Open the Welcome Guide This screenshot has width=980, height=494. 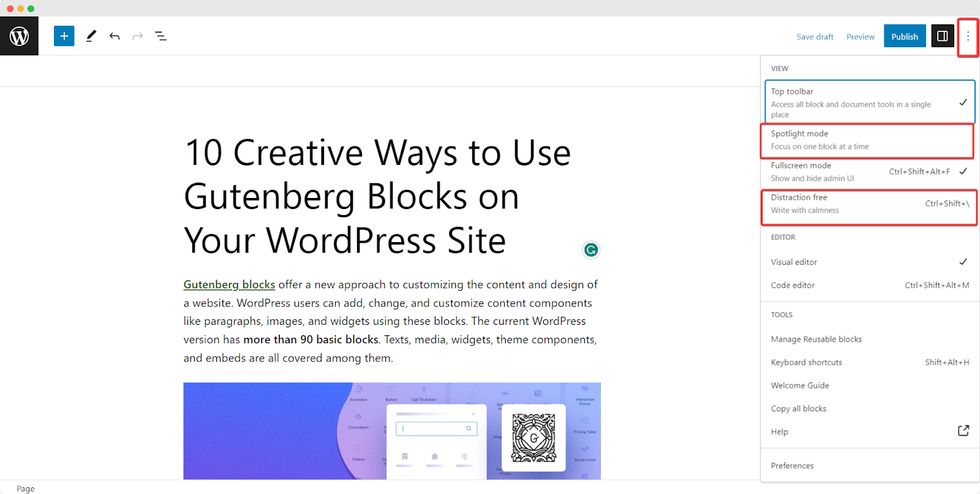click(870, 386)
